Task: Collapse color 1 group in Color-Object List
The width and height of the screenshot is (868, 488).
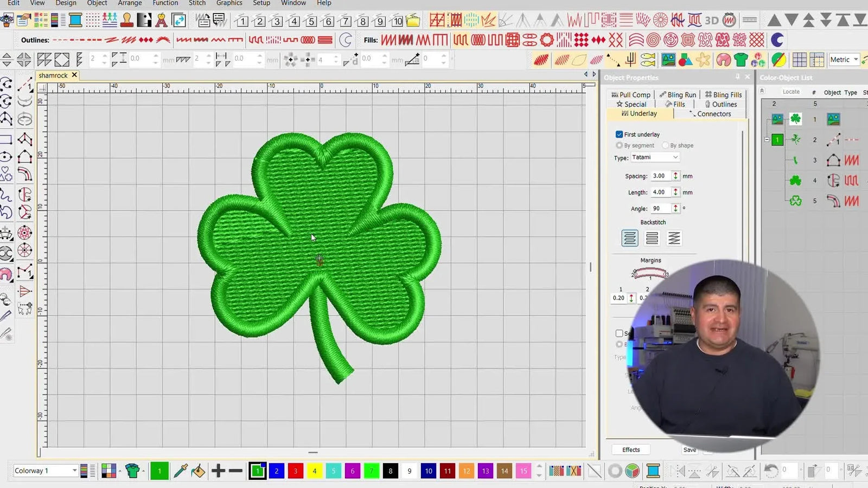Action: [x=767, y=139]
